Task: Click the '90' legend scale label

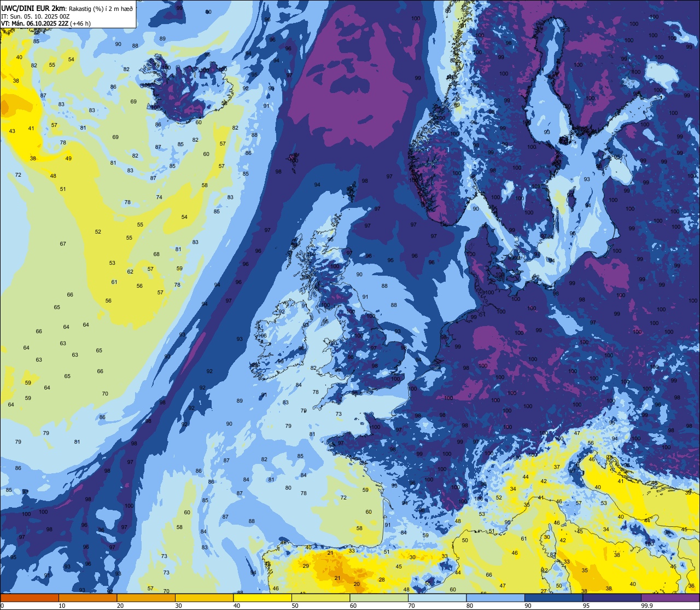Action: (528, 606)
